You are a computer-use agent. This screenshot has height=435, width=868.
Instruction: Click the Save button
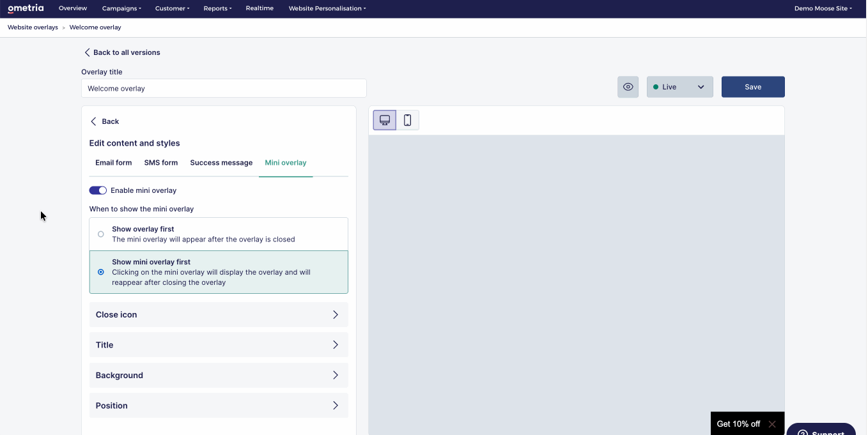(753, 87)
